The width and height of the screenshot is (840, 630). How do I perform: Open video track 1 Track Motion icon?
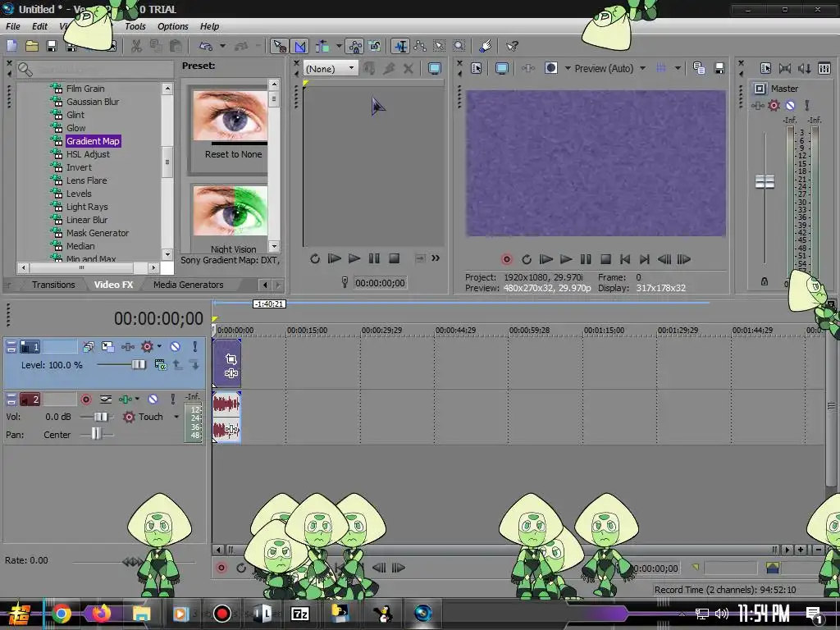[107, 347]
